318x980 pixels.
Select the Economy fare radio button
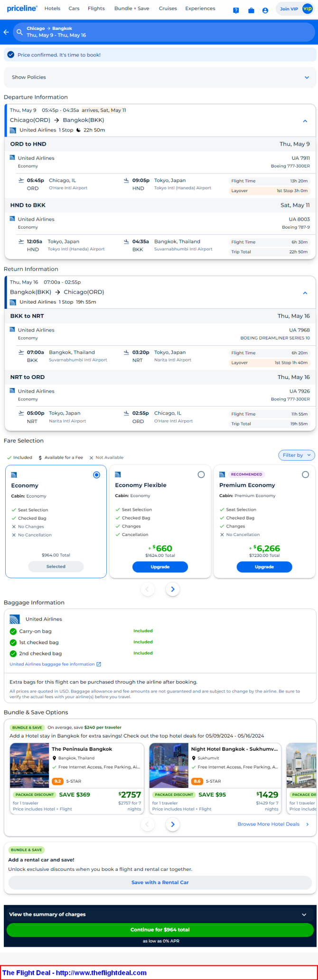97,475
